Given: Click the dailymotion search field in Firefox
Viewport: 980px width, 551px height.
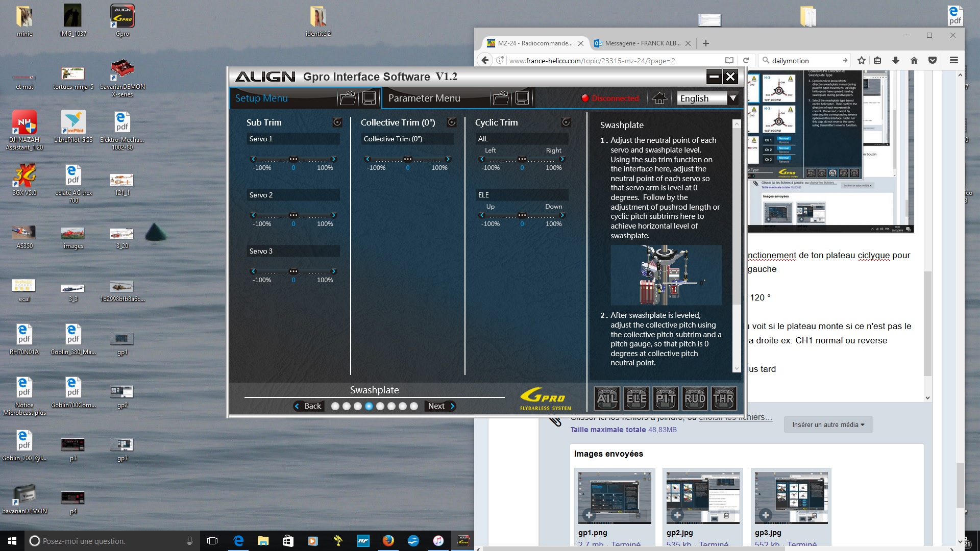Looking at the screenshot, I should point(804,60).
